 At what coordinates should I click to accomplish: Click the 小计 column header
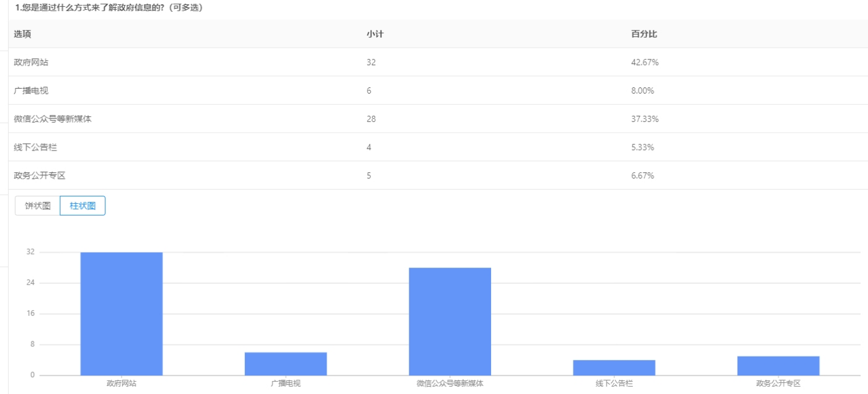click(375, 34)
